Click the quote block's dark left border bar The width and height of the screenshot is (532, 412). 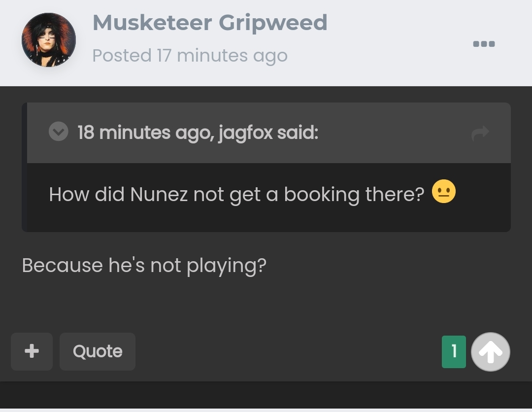click(25, 167)
